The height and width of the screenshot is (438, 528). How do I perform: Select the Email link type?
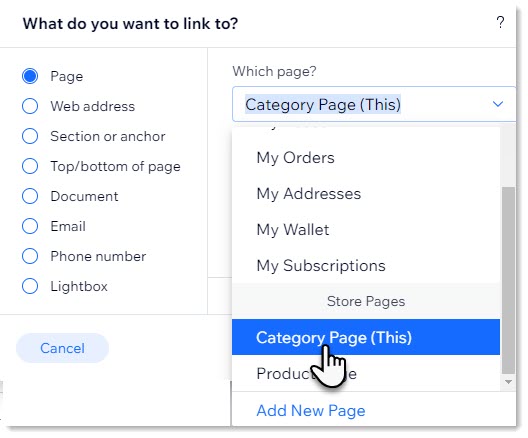30,226
